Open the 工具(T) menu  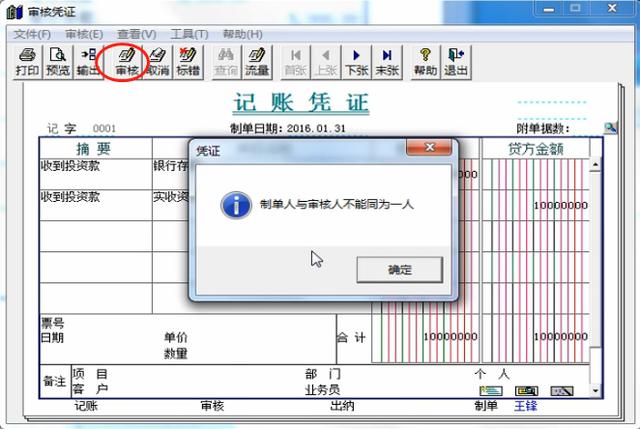click(x=189, y=34)
